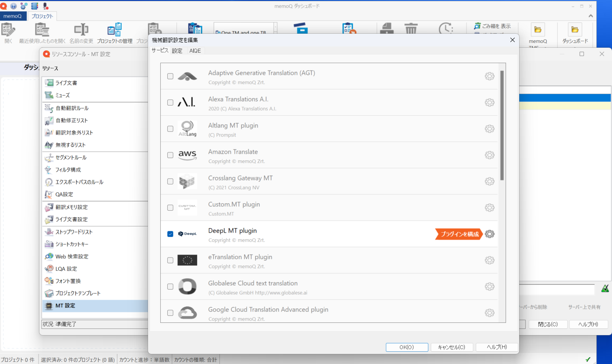The image size is (612, 364).
Task: Click the キャンセル(C) button
Action: 452,347
